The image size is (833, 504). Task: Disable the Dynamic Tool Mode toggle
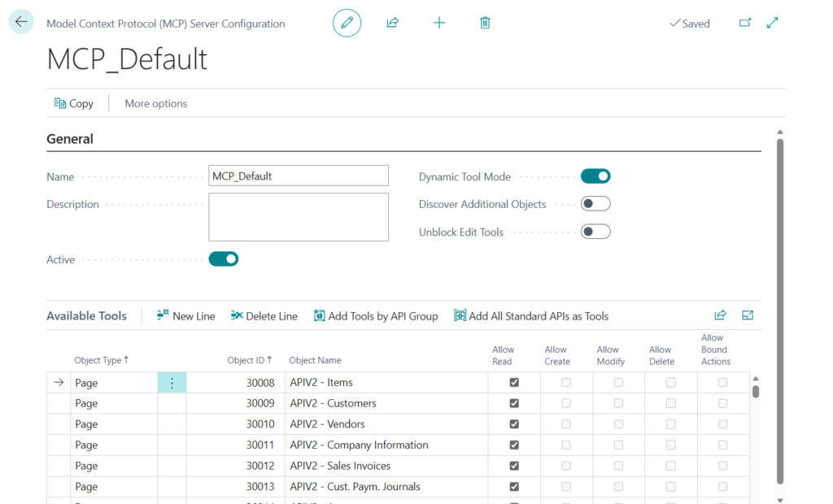coord(595,176)
